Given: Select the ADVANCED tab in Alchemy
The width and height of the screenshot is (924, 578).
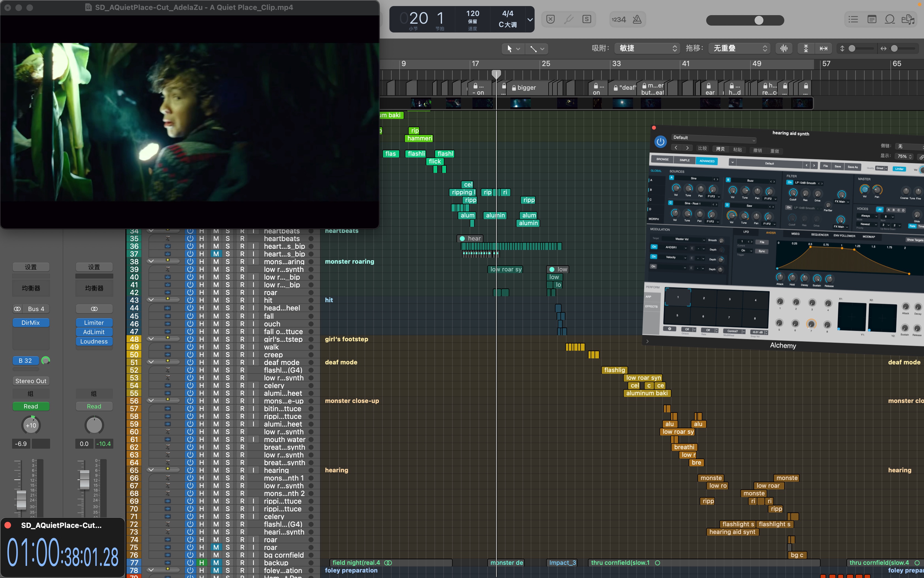Looking at the screenshot, I should point(707,161).
